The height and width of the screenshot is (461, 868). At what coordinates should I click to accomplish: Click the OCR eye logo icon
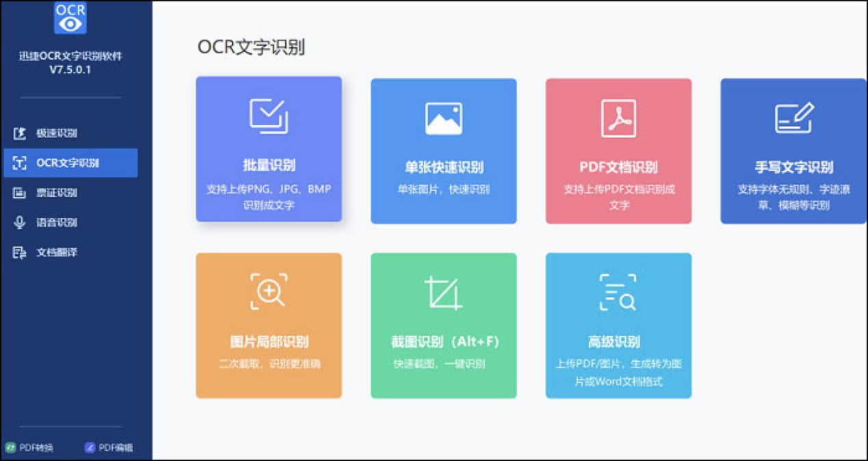coord(70,18)
